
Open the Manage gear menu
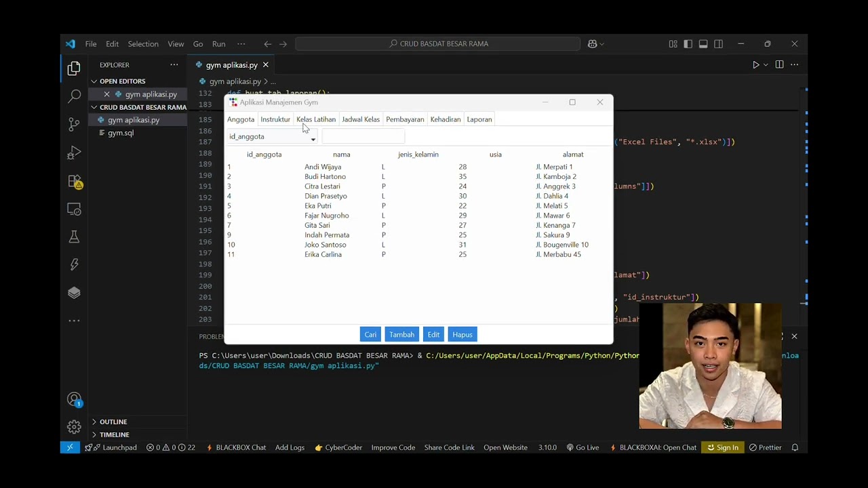(x=74, y=427)
